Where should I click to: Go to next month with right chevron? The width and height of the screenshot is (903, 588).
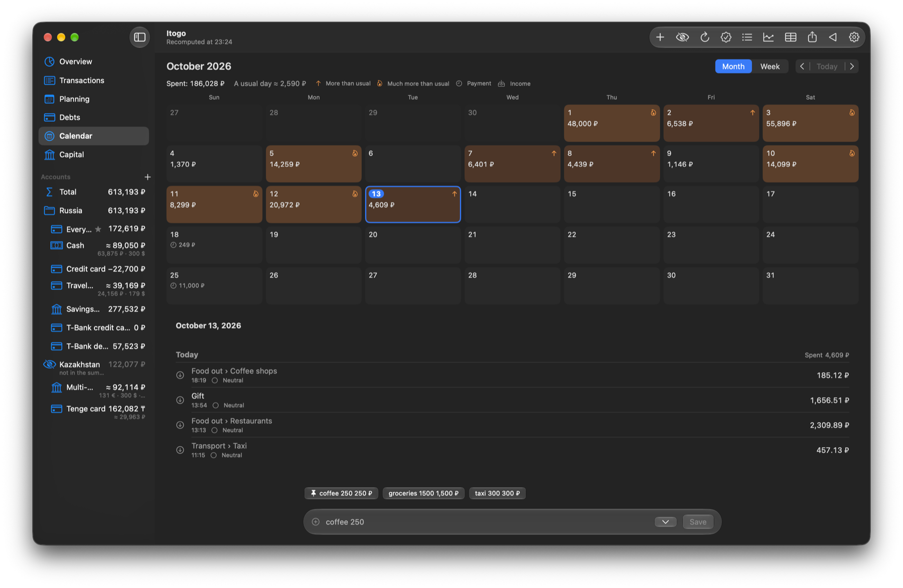tap(852, 66)
